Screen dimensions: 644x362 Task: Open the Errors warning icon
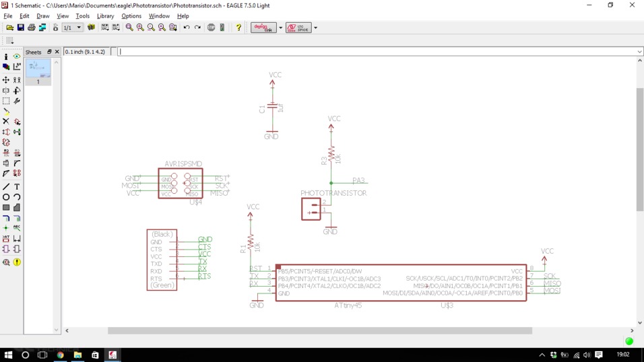pyautogui.click(x=17, y=262)
